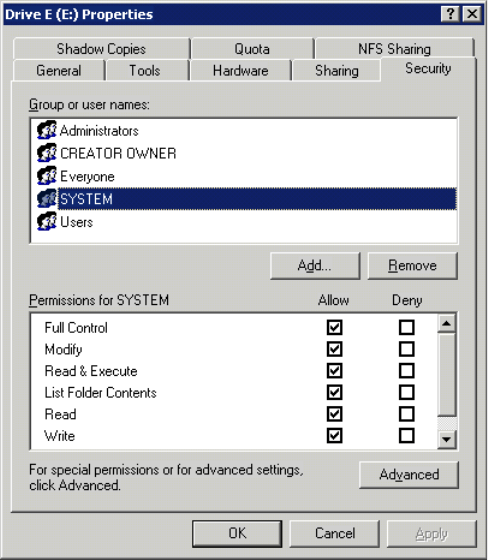Viewport: 488px width, 560px height.
Task: Select the Everyone group icon
Action: click(x=47, y=176)
